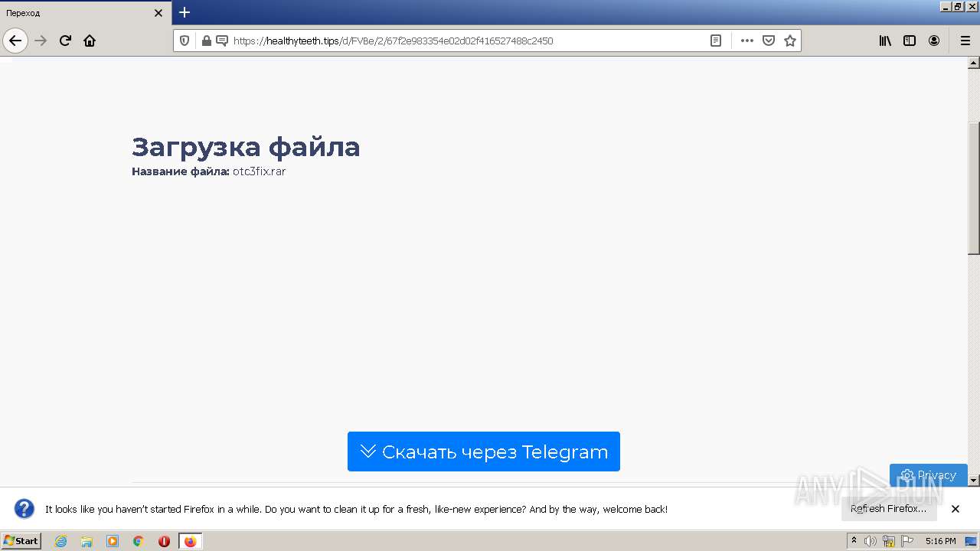Screen dimensions: 980x551
Task: Dismiss the Firefox refresh notification
Action: [x=955, y=509]
